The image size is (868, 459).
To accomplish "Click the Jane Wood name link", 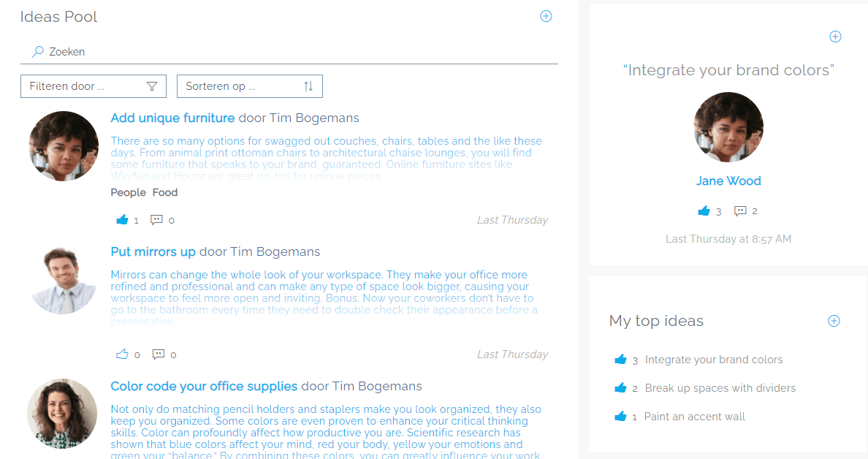I will coord(728,181).
